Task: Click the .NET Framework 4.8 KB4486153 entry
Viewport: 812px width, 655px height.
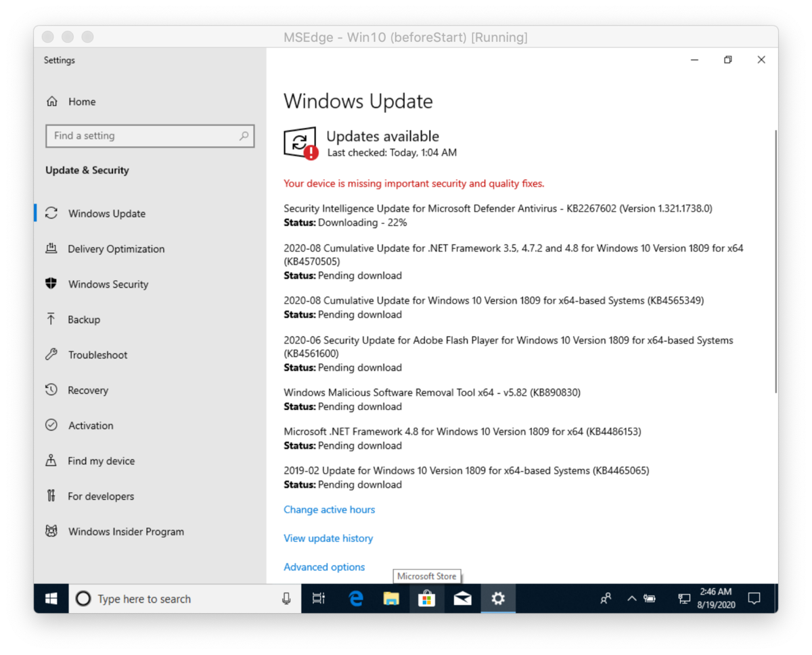Action: pos(462,431)
